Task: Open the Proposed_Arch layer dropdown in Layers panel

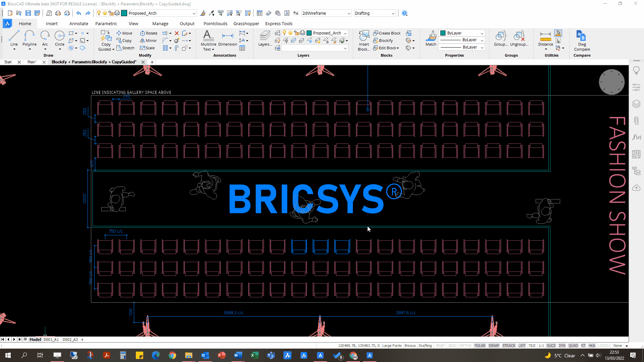Action: (x=345, y=33)
